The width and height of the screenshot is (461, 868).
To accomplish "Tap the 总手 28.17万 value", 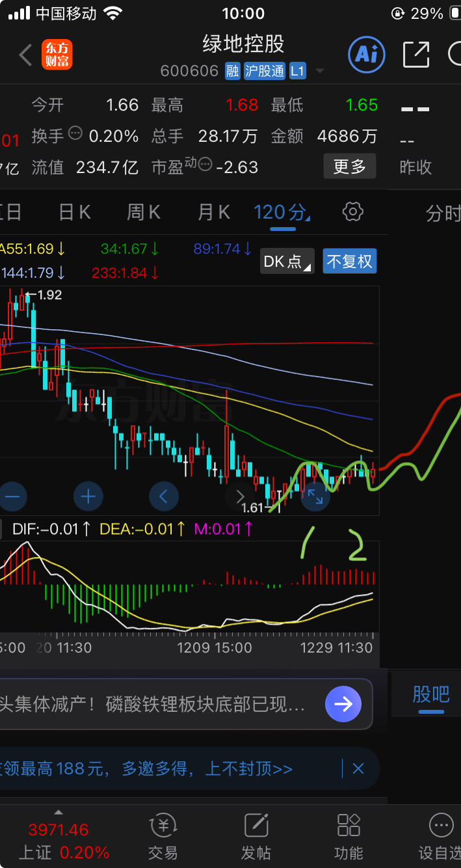I will (228, 136).
